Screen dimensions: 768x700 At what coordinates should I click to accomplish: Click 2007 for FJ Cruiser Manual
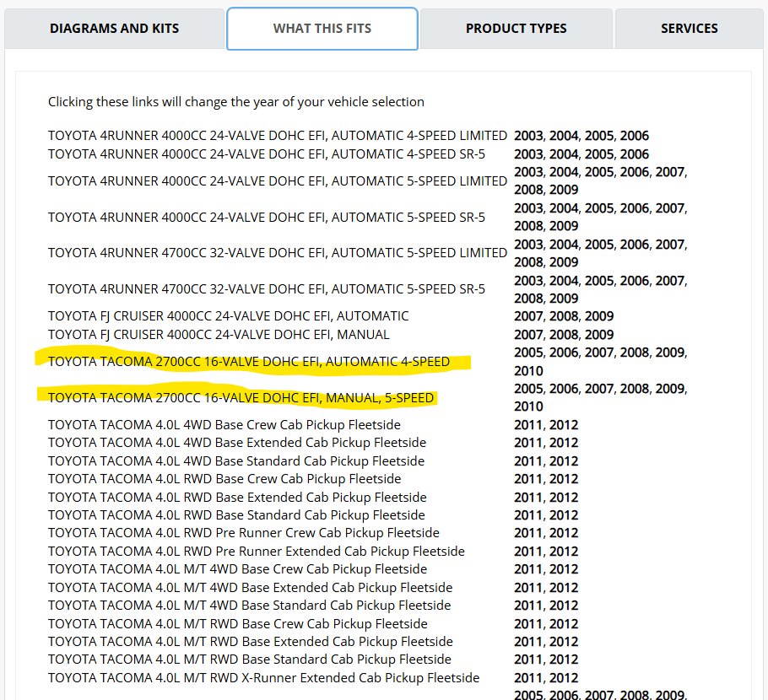(x=528, y=335)
